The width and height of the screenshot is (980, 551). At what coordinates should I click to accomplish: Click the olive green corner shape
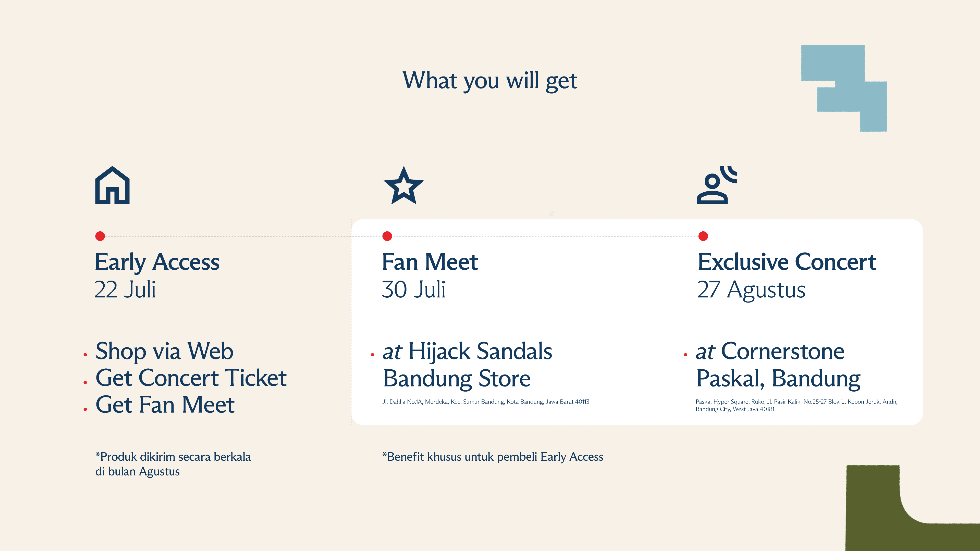875,510
